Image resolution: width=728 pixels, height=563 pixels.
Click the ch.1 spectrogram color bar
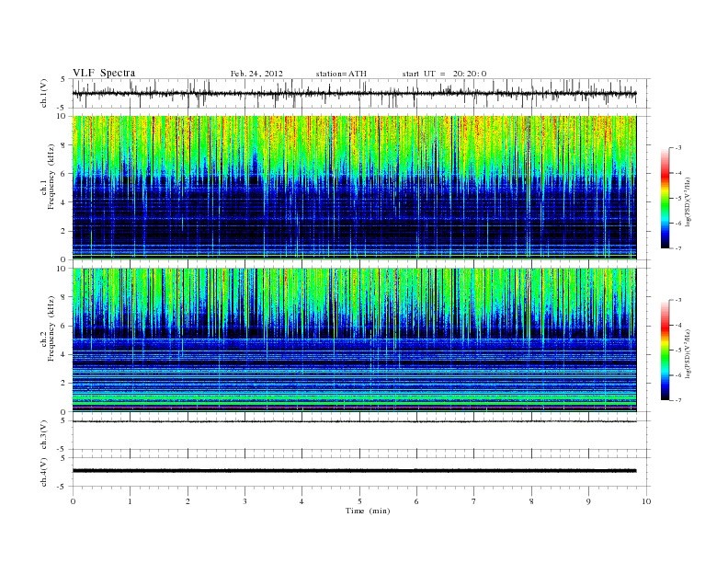[x=665, y=198]
